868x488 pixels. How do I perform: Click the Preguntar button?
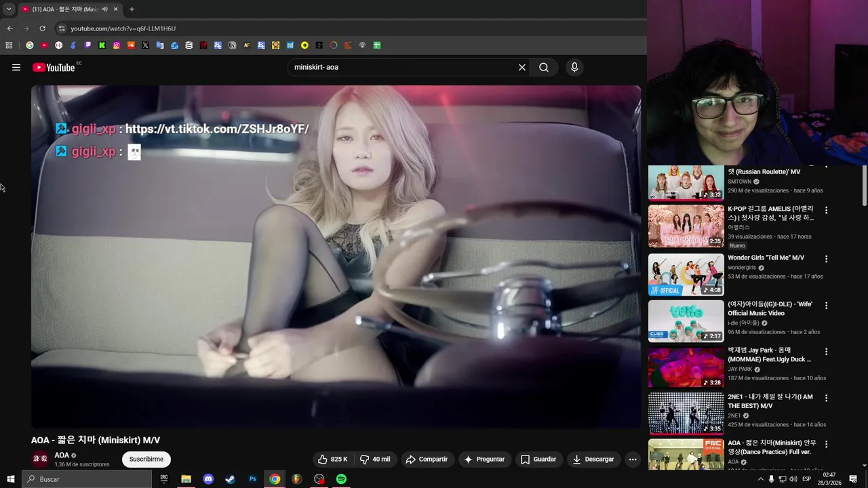pyautogui.click(x=484, y=460)
